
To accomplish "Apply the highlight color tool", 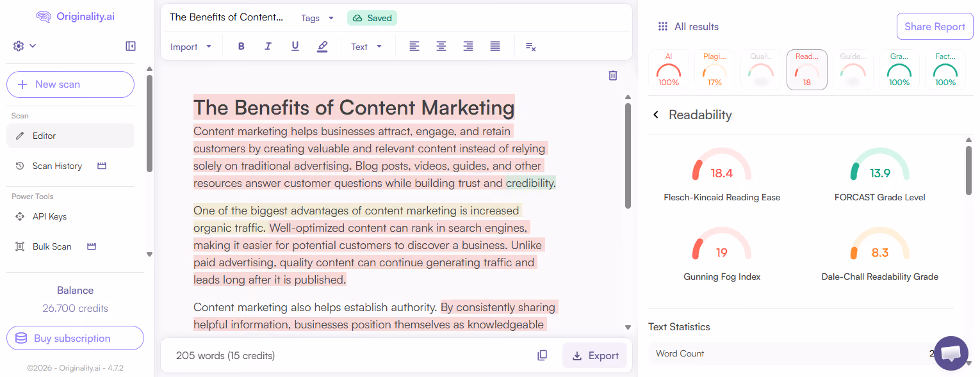I will click(x=322, y=47).
